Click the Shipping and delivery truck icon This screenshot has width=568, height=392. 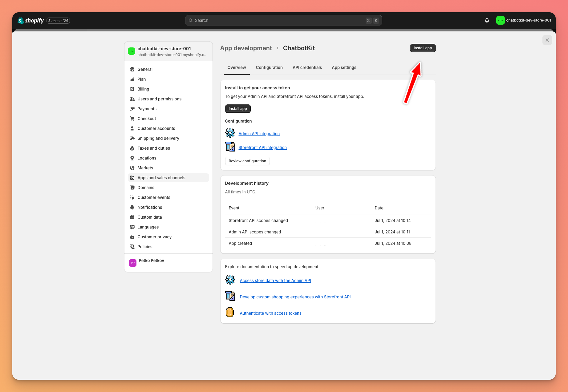click(132, 138)
